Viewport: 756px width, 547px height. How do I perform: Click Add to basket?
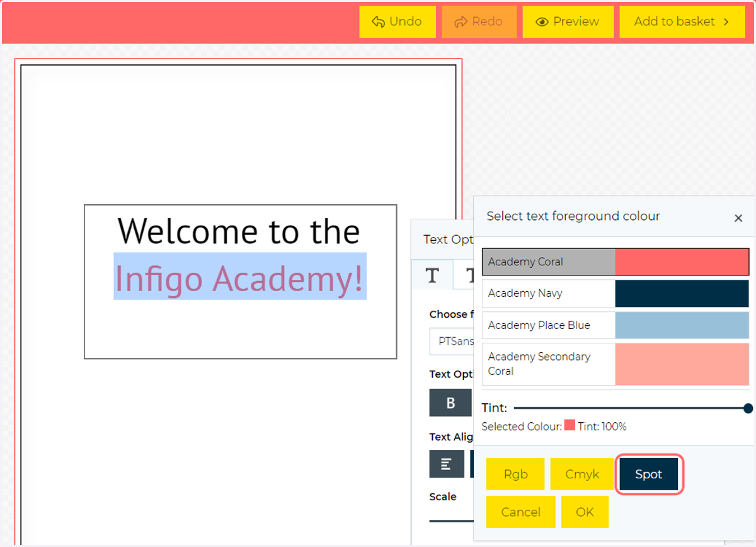click(x=682, y=22)
